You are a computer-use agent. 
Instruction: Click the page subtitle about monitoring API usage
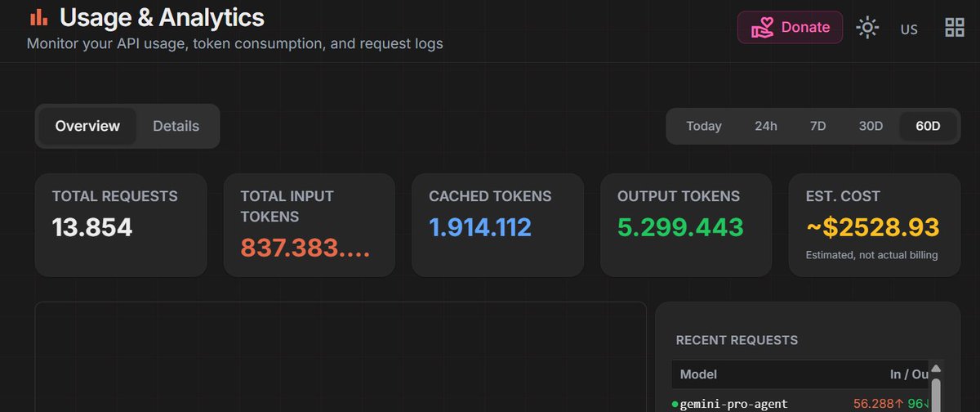(235, 43)
